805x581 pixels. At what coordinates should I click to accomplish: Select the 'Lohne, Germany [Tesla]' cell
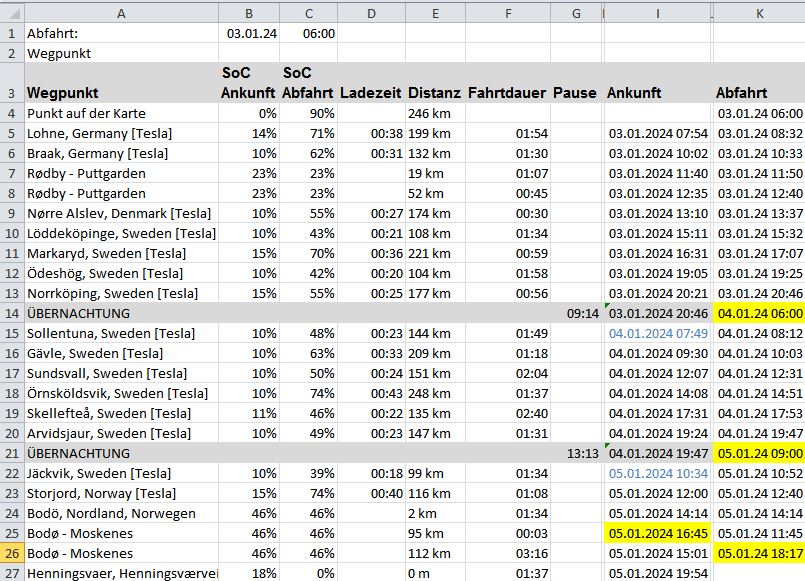121,133
